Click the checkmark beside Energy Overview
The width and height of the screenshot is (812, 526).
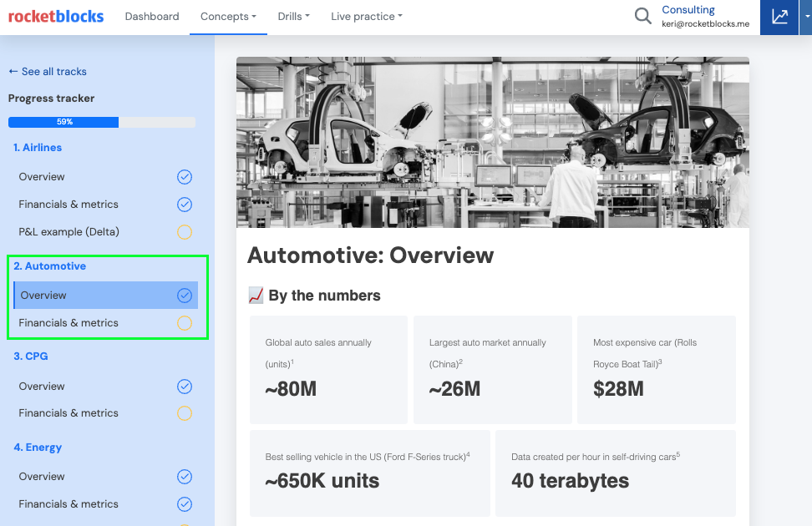pyautogui.click(x=185, y=476)
